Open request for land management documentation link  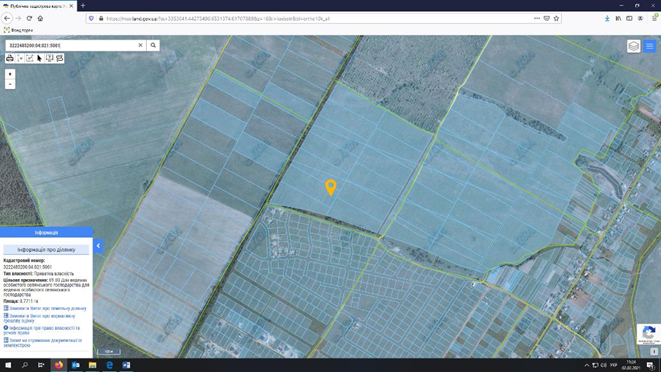[x=43, y=342]
